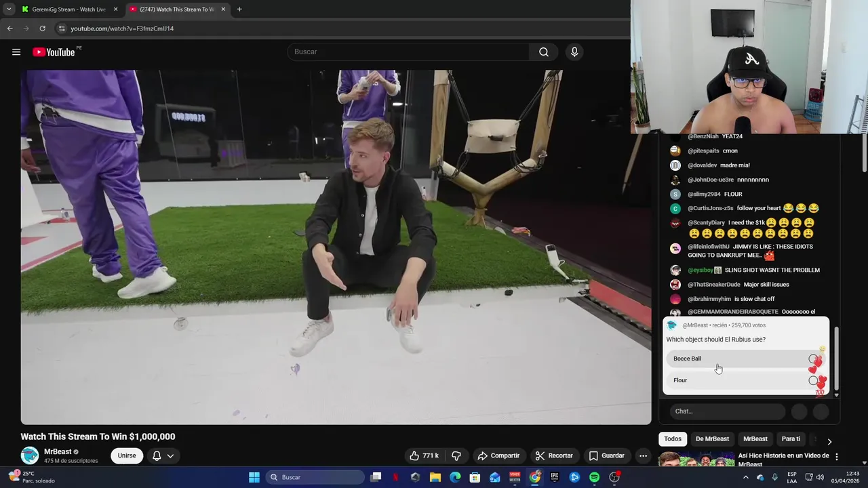Screen dimensions: 868x488
Task: Reload the page with refresh icon
Action: 42,28
